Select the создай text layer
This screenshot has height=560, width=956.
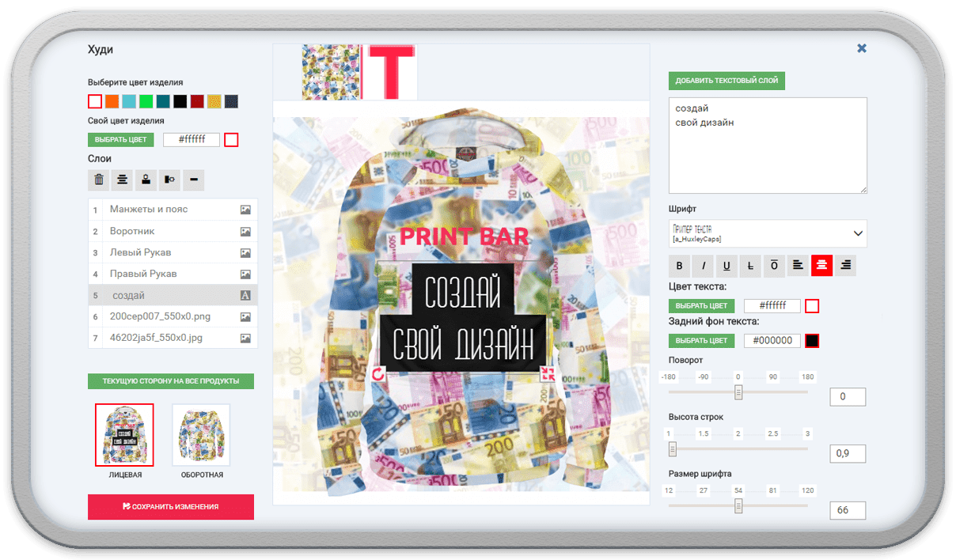tap(173, 295)
